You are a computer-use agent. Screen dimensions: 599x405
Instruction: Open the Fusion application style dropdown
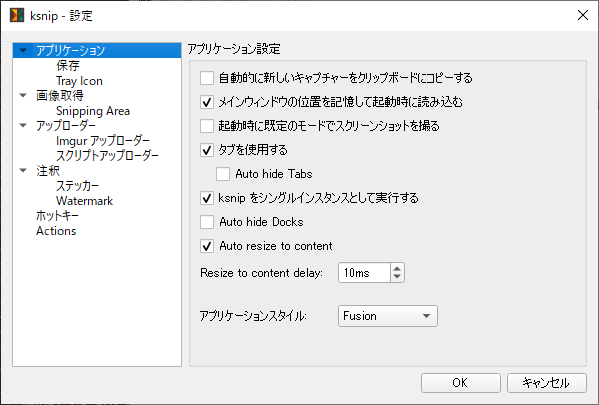(x=388, y=316)
